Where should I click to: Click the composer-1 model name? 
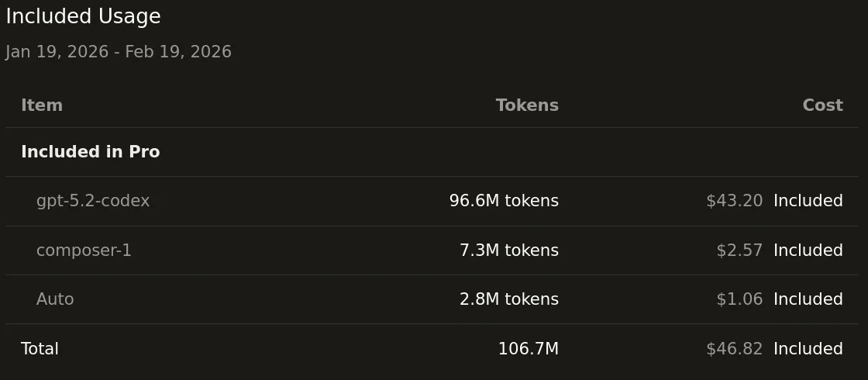pos(84,250)
